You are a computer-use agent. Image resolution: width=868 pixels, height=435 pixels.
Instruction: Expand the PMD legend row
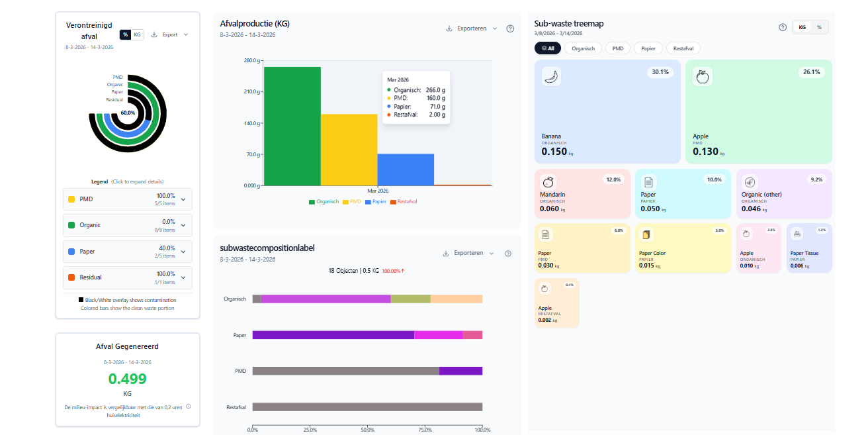183,199
